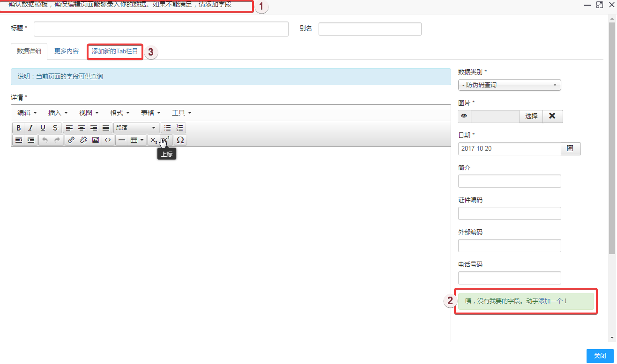The image size is (617, 364).
Task: Click the redo arrow
Action: (x=57, y=140)
